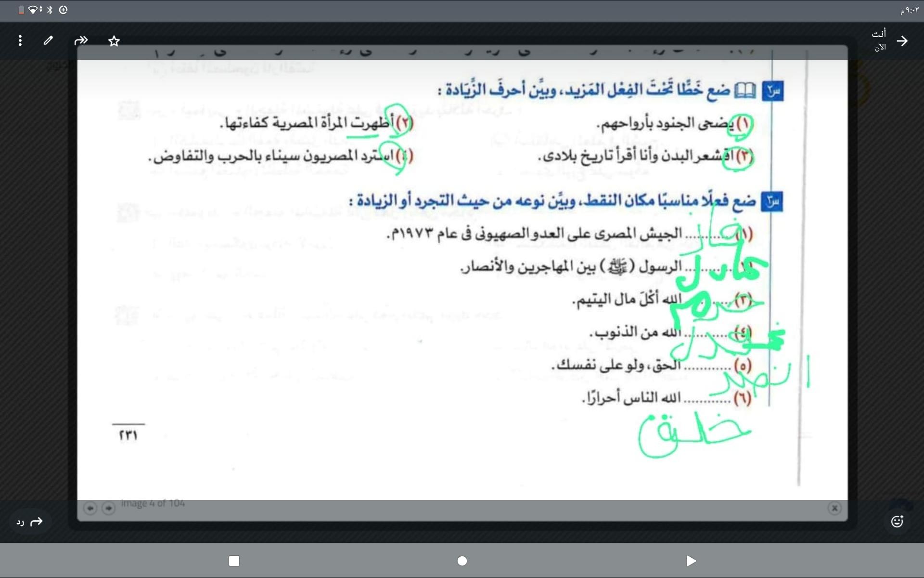Tap the timestamp الآن under the sender
The image size is (924, 578).
880,47
